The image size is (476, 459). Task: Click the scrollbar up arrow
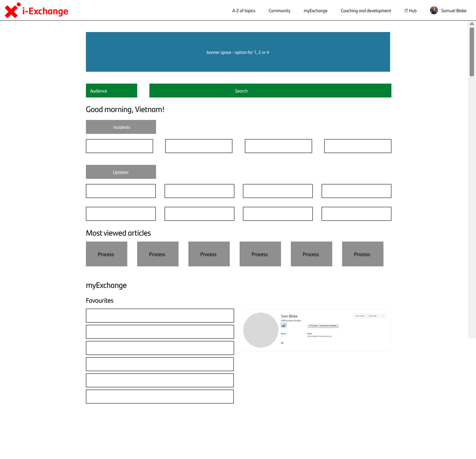click(x=472, y=23)
